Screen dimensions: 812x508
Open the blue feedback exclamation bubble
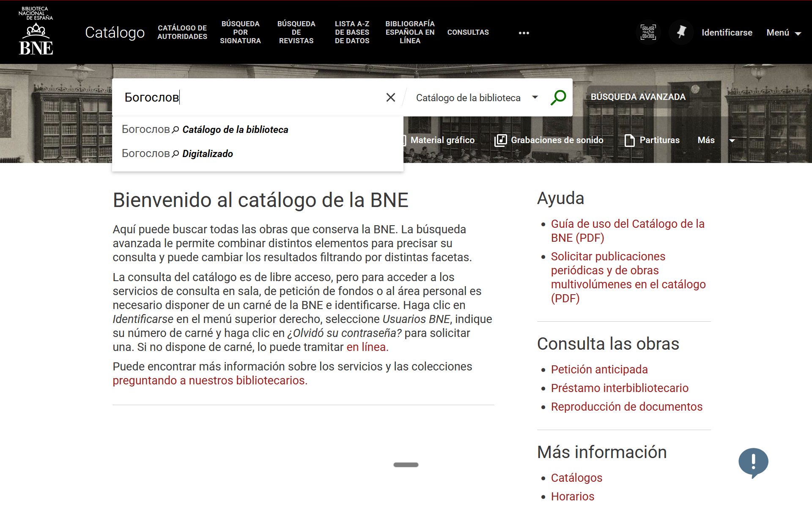click(753, 462)
